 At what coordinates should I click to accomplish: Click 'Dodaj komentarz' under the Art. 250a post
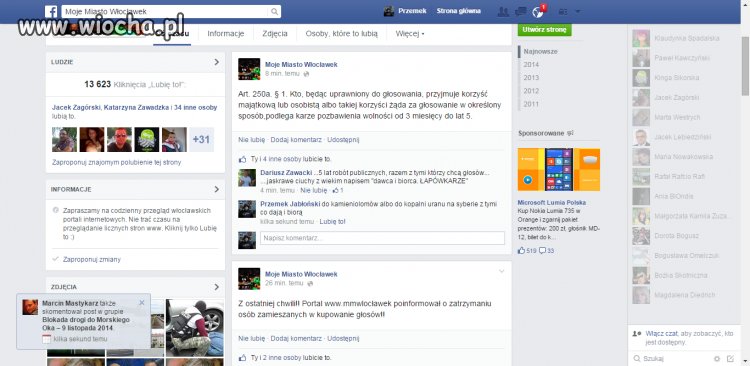tap(296, 140)
